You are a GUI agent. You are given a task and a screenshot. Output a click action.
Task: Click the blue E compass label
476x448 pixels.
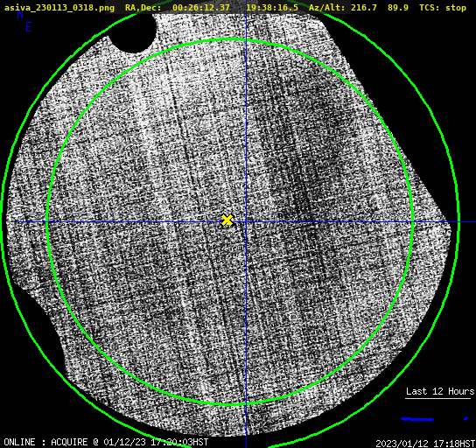(x=29, y=27)
